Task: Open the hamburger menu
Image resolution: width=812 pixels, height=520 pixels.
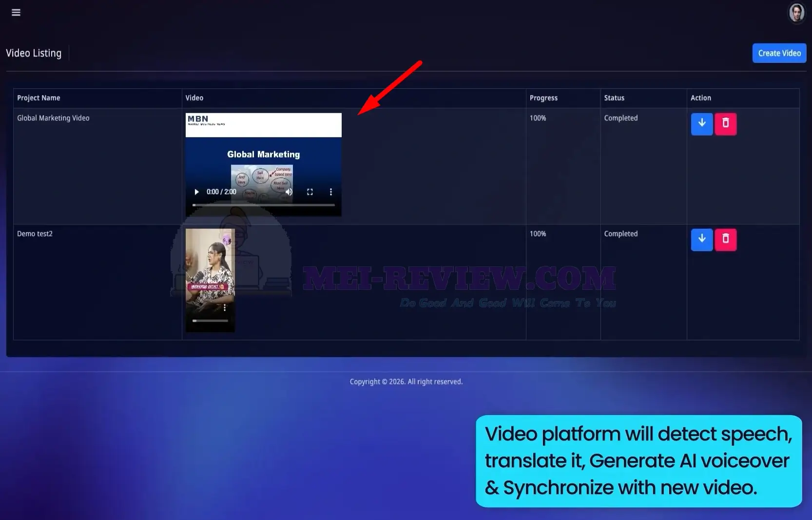Action: [16, 12]
